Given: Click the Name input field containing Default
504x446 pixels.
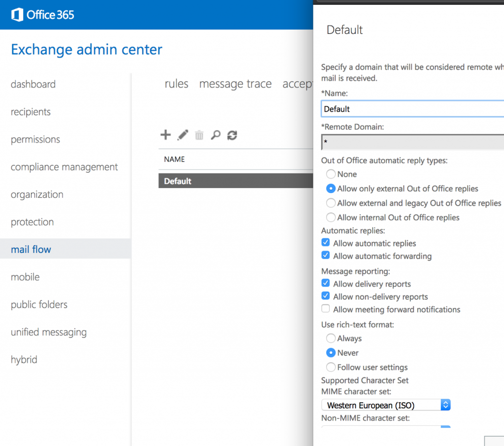Looking at the screenshot, I should tap(412, 109).
